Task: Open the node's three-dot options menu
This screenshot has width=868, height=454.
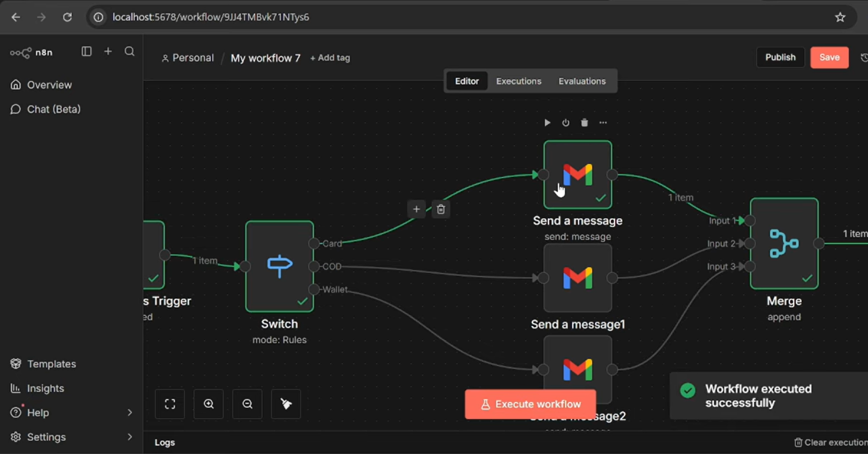Action: point(603,123)
